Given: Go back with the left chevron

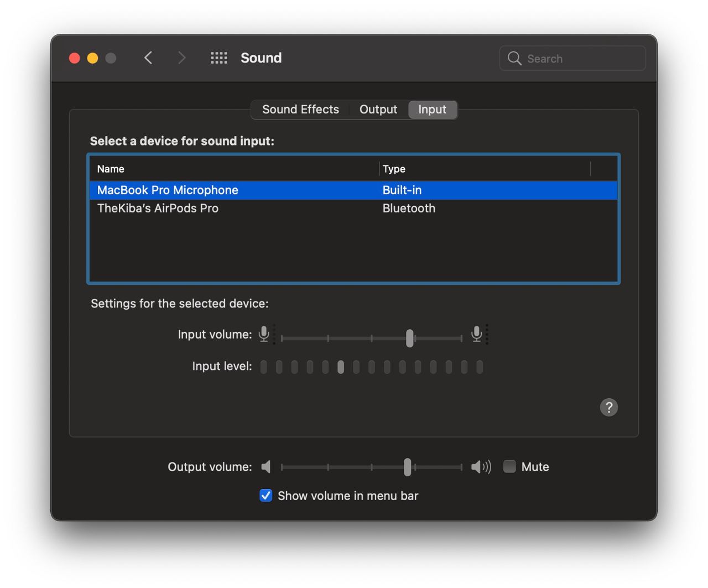Looking at the screenshot, I should (x=148, y=58).
